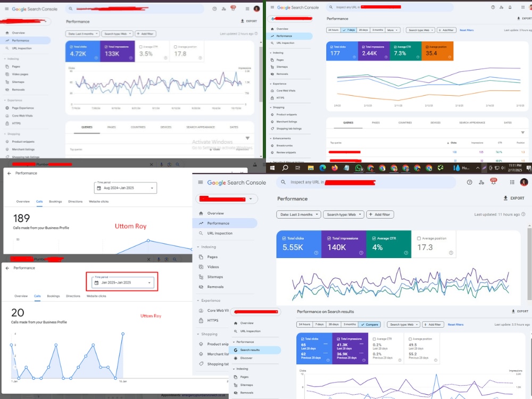Viewport: 532px width, 399px height.
Task: Open Date: Last 3 months dropdown in 4.72K-clicks console
Action: point(82,34)
